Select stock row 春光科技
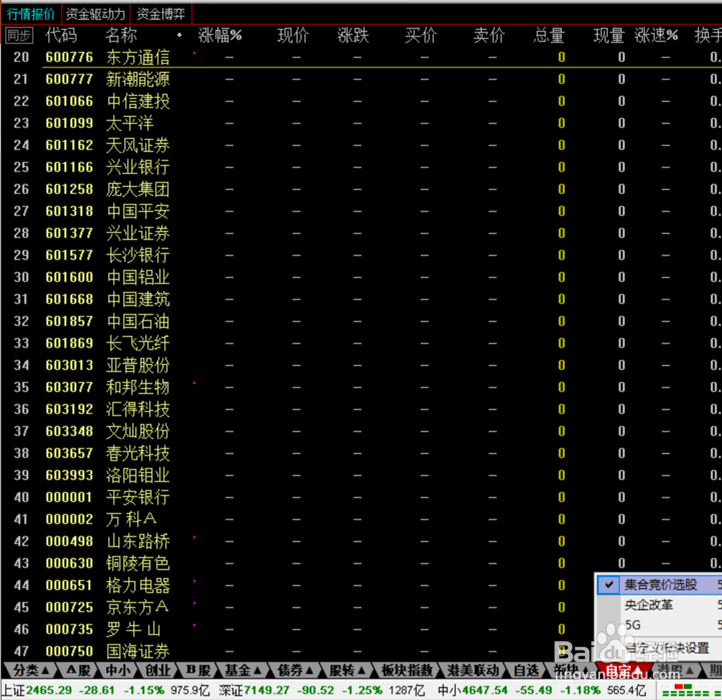Image resolution: width=722 pixels, height=700 pixels. tap(361, 453)
